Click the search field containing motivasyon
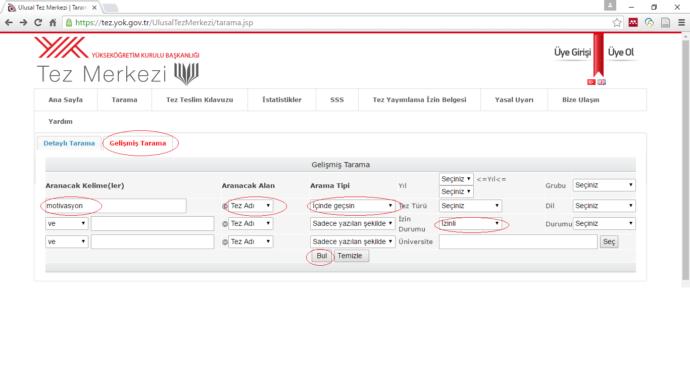Image resolution: width=690 pixels, height=388 pixels. pyautogui.click(x=116, y=205)
